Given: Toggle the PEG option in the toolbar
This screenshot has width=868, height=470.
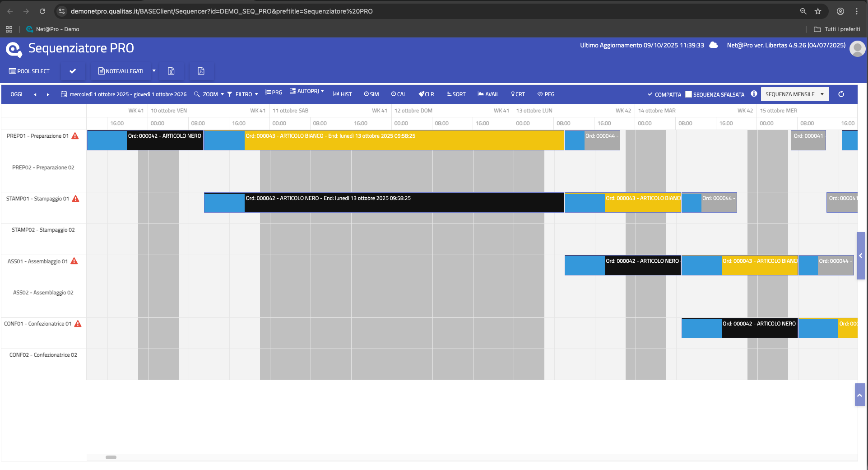Looking at the screenshot, I should point(546,94).
